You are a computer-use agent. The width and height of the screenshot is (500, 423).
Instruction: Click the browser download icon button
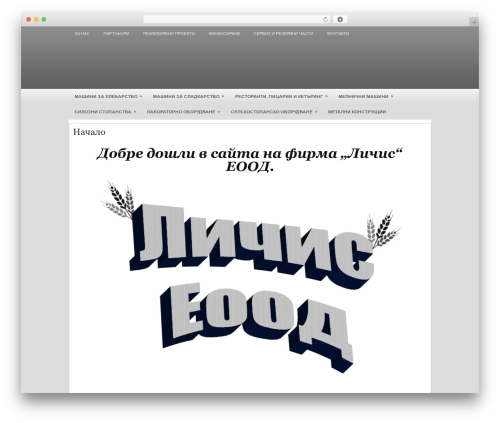[x=340, y=20]
